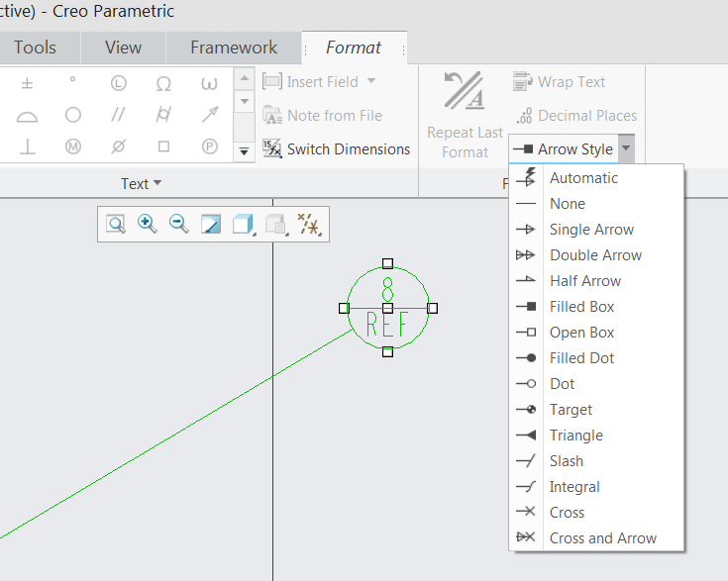Click the Zoom Out icon
728x581 pixels.
click(x=178, y=224)
